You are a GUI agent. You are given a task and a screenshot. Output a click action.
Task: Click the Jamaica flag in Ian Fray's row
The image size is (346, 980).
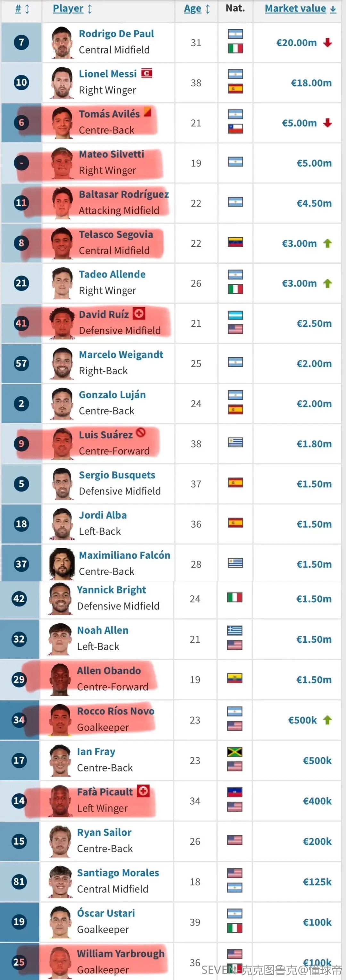[x=235, y=752]
